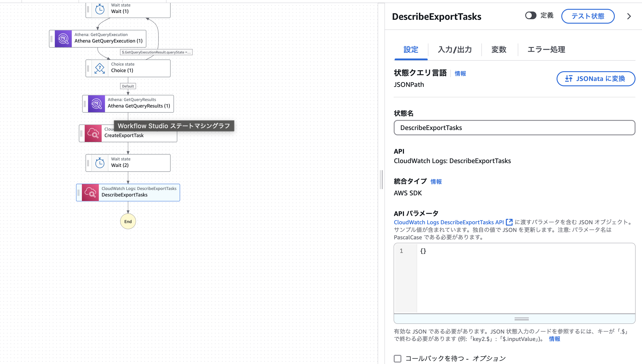642x364 pixels.
Task: Toggle the 定義 definition switch
Action: [531, 16]
